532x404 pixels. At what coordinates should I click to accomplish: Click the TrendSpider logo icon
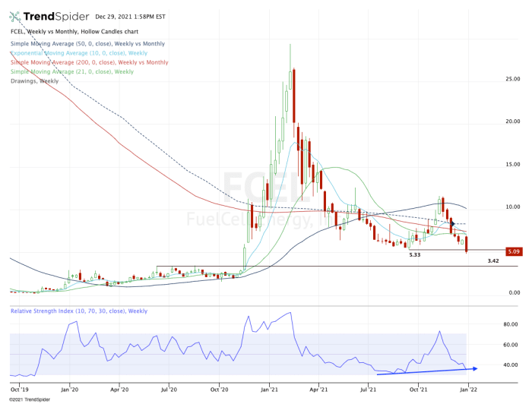[x=15, y=16]
